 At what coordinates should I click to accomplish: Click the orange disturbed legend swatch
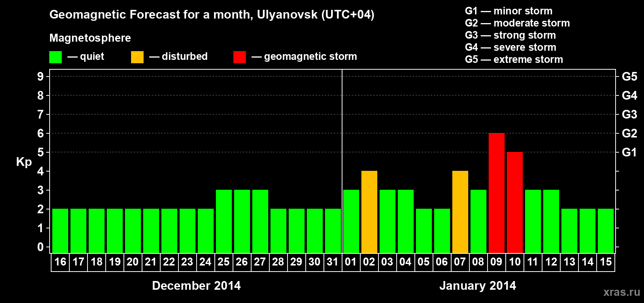click(x=137, y=57)
